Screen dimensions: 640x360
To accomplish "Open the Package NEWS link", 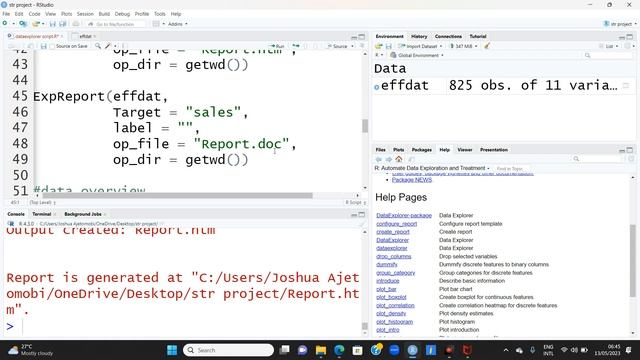I will click(411, 180).
